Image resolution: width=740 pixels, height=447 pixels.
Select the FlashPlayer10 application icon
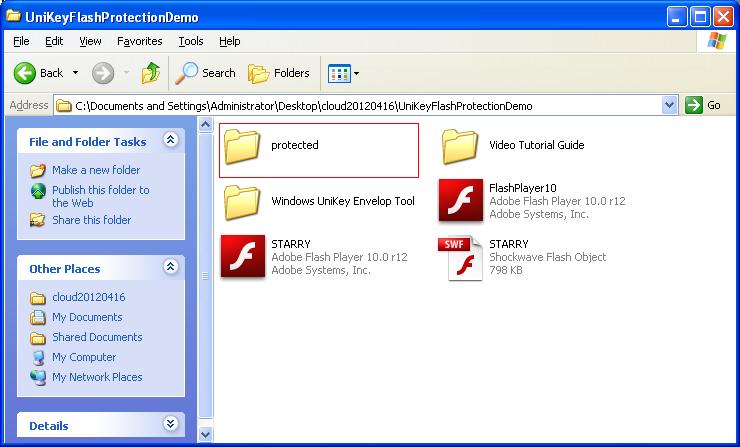(x=461, y=201)
